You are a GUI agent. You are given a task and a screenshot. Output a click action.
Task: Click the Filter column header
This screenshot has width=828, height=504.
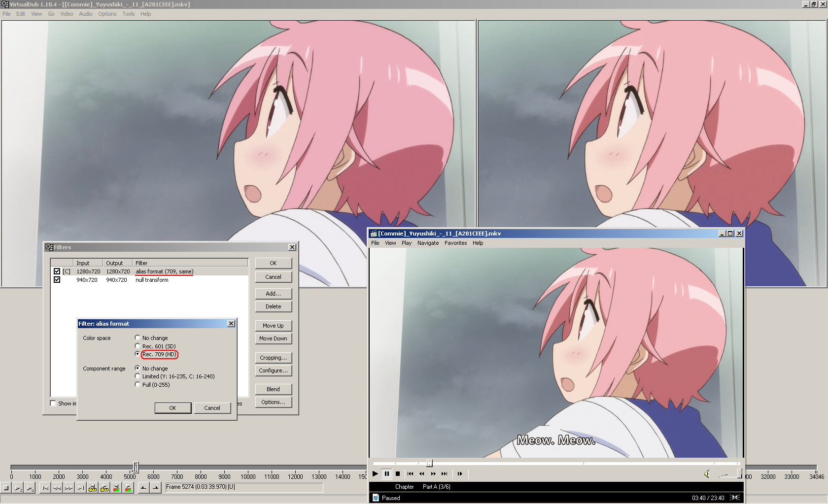tap(190, 263)
